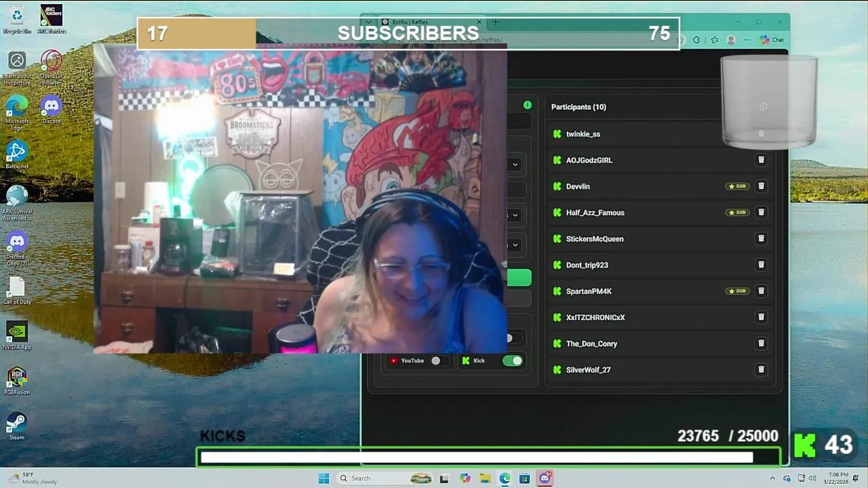Click trash icon beside Dont_trip923

[761, 265]
